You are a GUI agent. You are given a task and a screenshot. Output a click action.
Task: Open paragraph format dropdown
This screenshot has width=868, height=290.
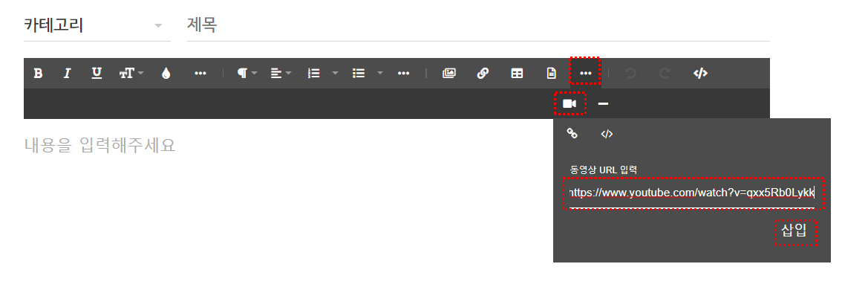247,73
